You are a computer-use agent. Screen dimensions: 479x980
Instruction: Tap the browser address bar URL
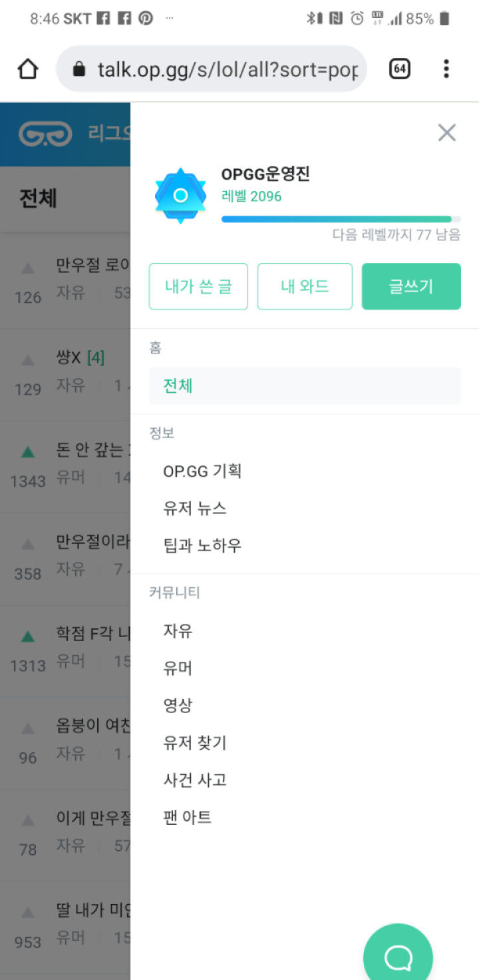point(226,69)
